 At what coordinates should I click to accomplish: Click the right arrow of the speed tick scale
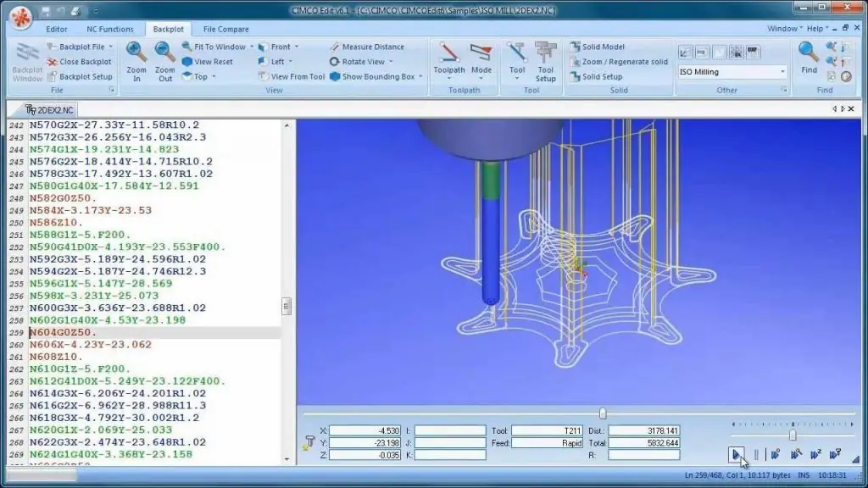[852, 424]
